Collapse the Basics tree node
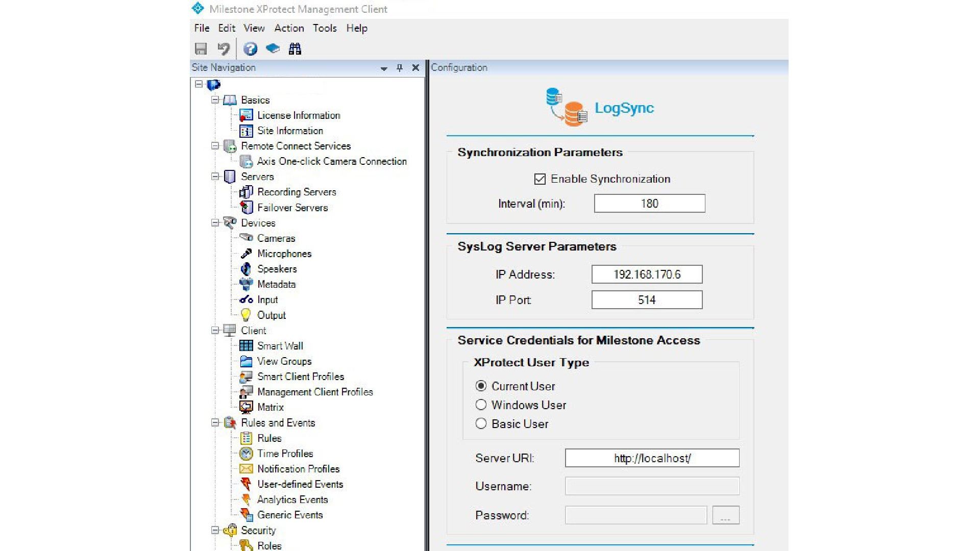 (x=215, y=100)
